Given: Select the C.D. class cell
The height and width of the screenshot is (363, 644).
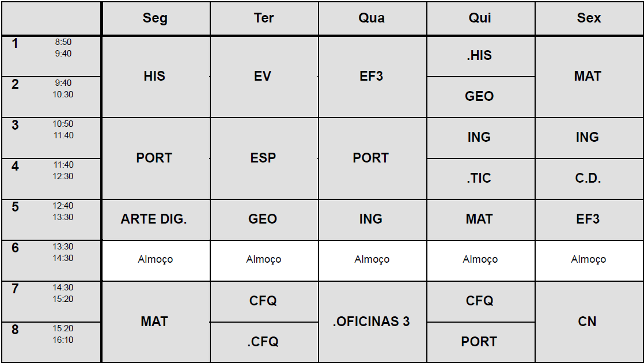Looking at the screenshot, I should pos(588,178).
